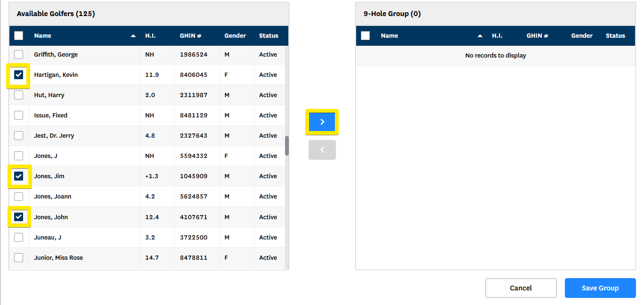Check the box for Griffith, George
The image size is (644, 305).
point(18,55)
